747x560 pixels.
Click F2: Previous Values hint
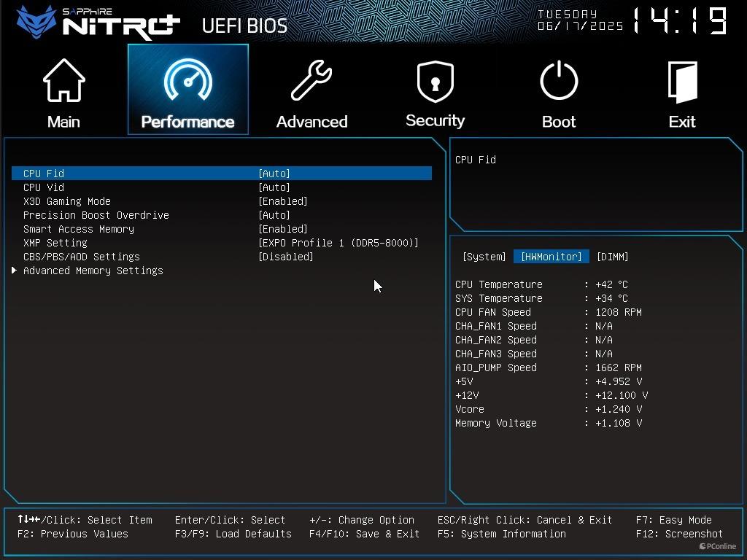click(x=73, y=534)
